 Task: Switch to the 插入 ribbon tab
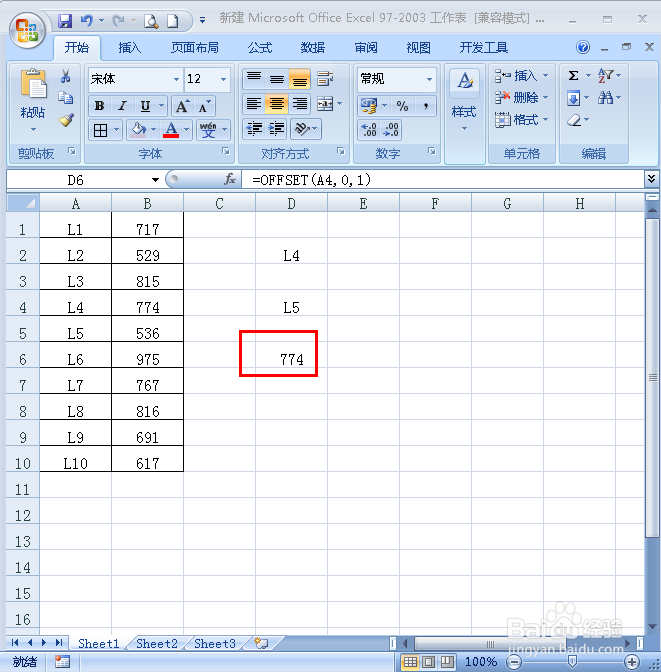(129, 48)
